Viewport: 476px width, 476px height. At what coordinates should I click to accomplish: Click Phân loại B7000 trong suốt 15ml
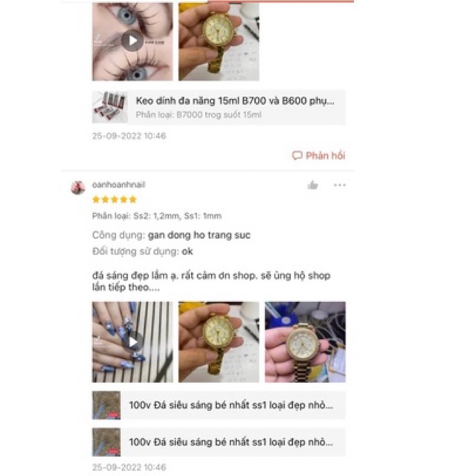[199, 115]
